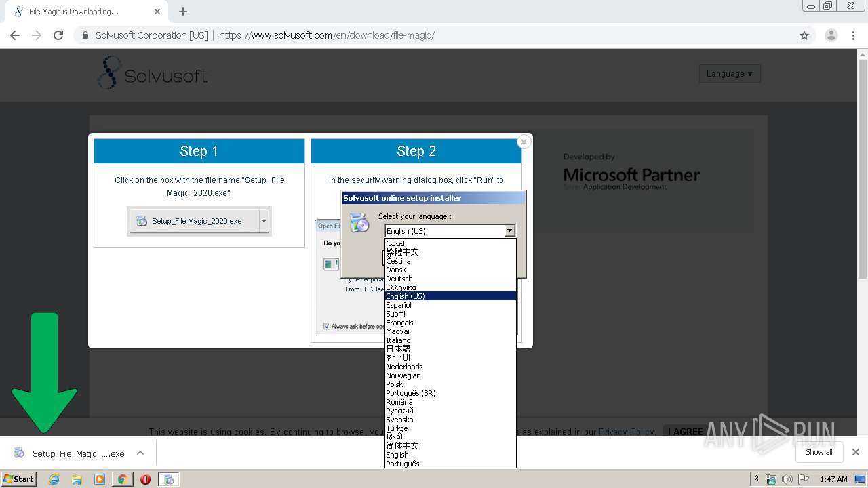The width and height of the screenshot is (868, 488).
Task: Close the Step 1/Step 2 instruction popup
Action: point(524,142)
